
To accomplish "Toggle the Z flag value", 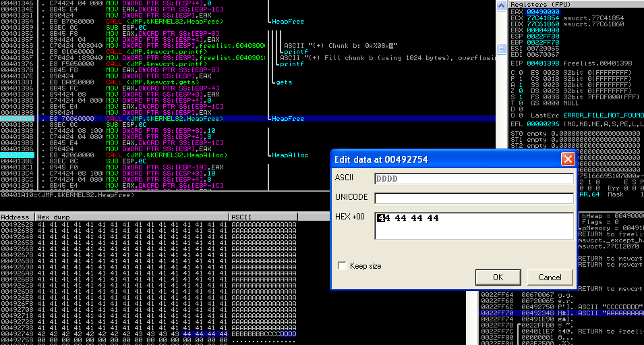I will [x=521, y=91].
